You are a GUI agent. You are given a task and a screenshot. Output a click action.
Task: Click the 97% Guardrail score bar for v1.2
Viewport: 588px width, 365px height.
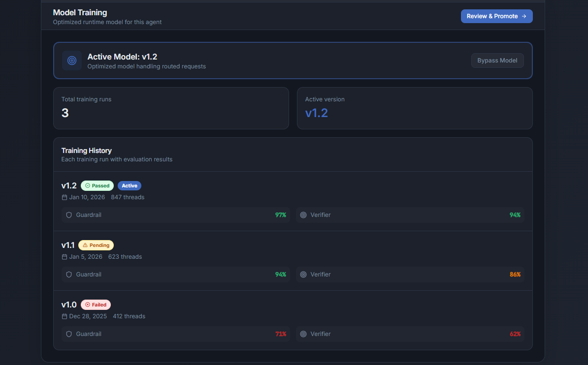[176, 215]
